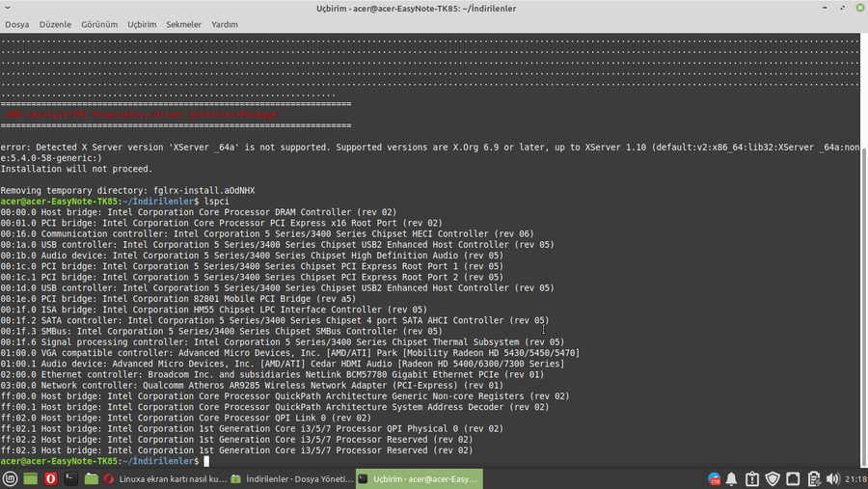This screenshot has width=868, height=489.
Task: Click the '00:16.0 Communication controller' HECI line
Action: click(x=267, y=233)
